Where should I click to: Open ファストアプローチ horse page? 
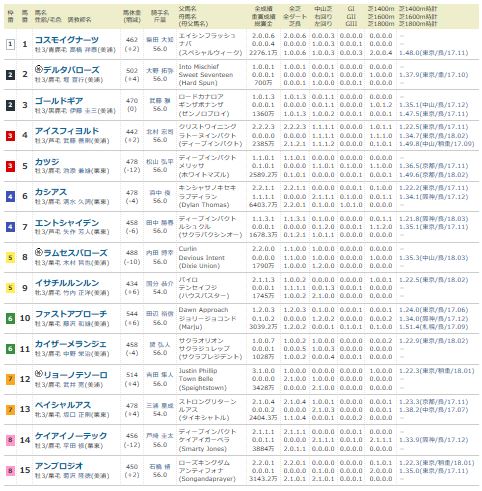click(71, 314)
